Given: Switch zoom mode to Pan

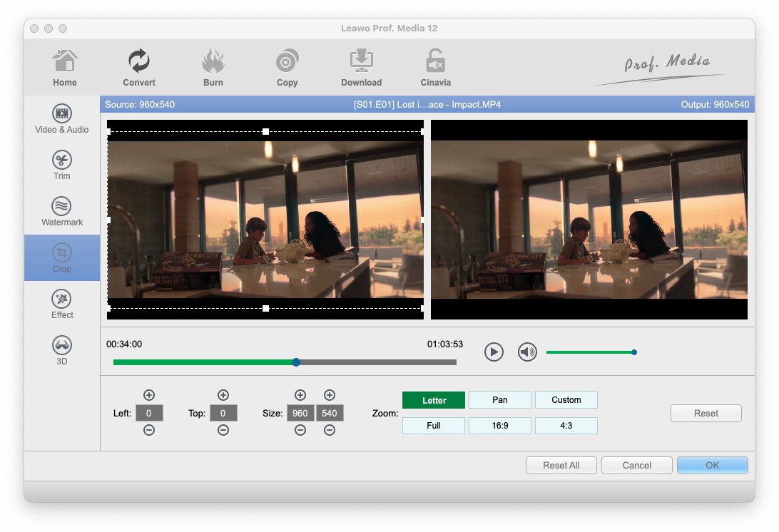Looking at the screenshot, I should (499, 400).
